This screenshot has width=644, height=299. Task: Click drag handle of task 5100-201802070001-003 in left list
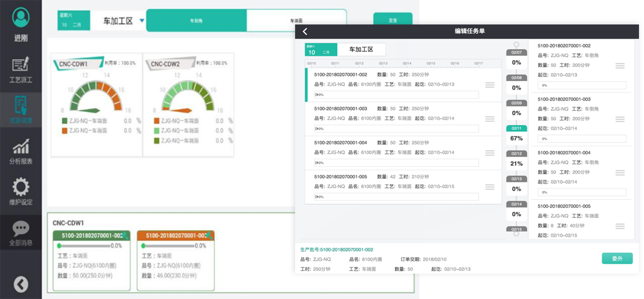tap(490, 119)
